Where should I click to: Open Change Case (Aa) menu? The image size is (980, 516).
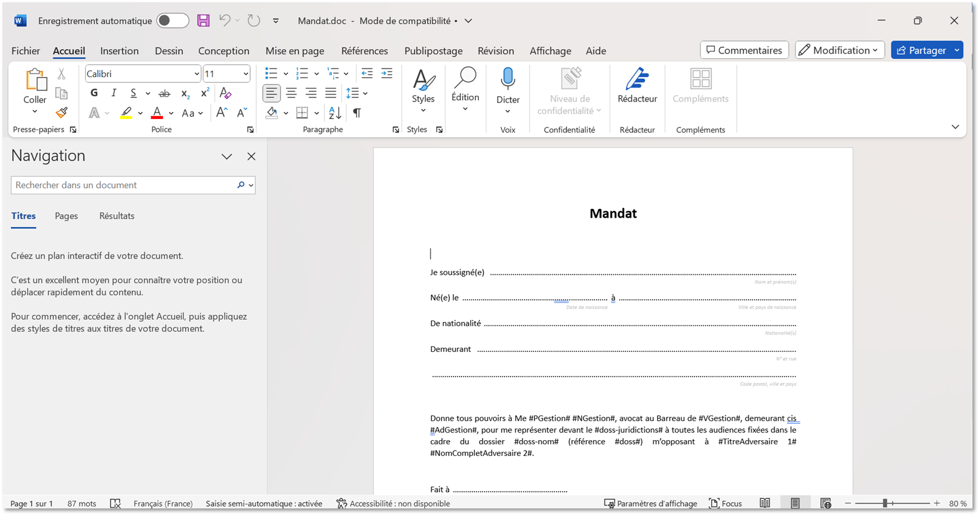(192, 113)
